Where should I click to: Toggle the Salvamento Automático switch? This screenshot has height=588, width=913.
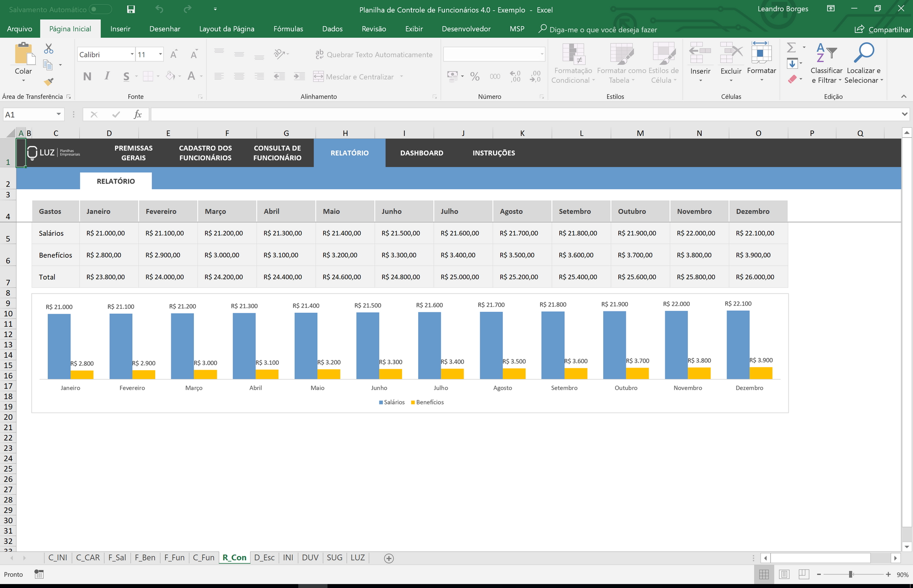[100, 9]
